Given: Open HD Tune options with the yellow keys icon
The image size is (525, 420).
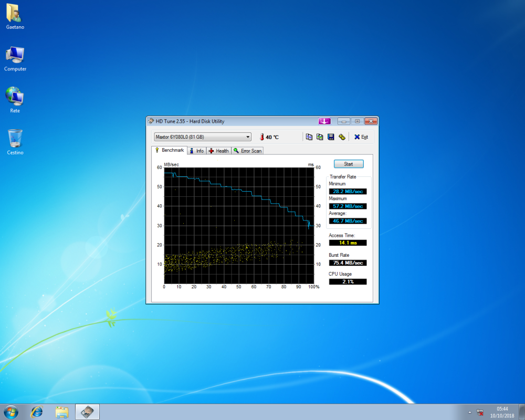Looking at the screenshot, I should pyautogui.click(x=342, y=136).
